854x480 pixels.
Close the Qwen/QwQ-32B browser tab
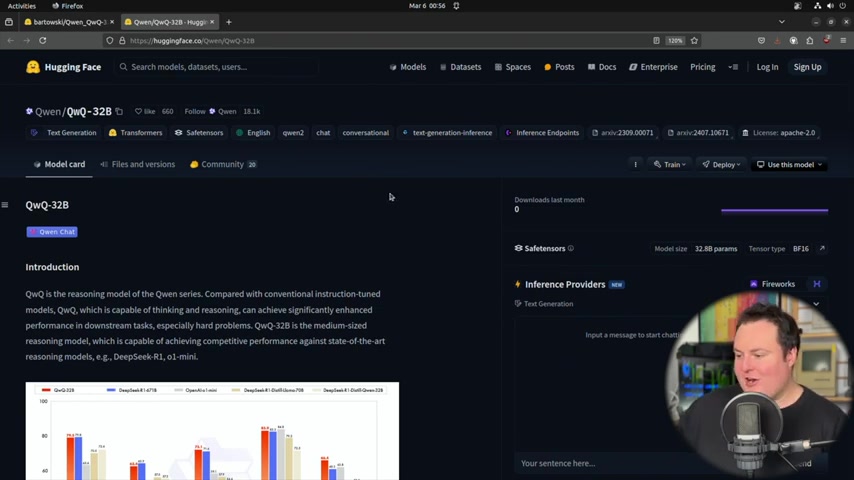tap(212, 22)
